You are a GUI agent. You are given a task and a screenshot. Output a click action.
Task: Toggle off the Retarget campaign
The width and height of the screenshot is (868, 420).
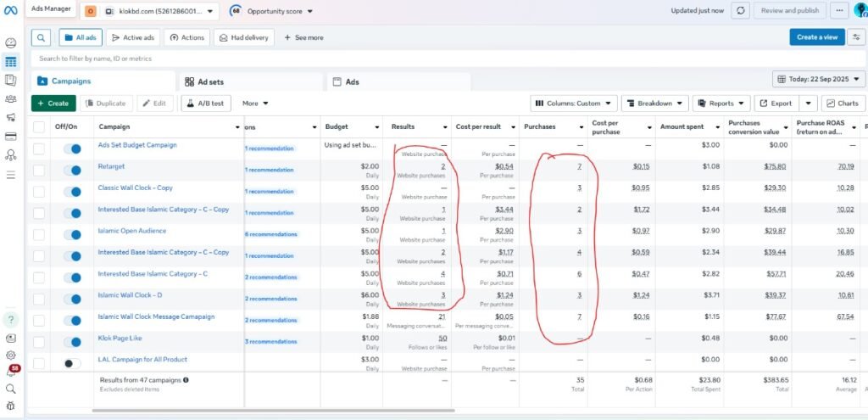coord(72,171)
